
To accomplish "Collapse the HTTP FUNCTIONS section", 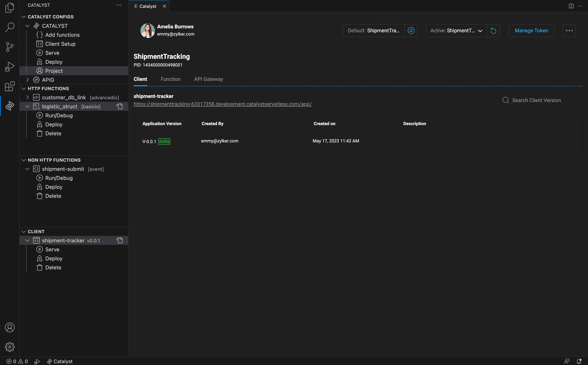I will [x=24, y=88].
